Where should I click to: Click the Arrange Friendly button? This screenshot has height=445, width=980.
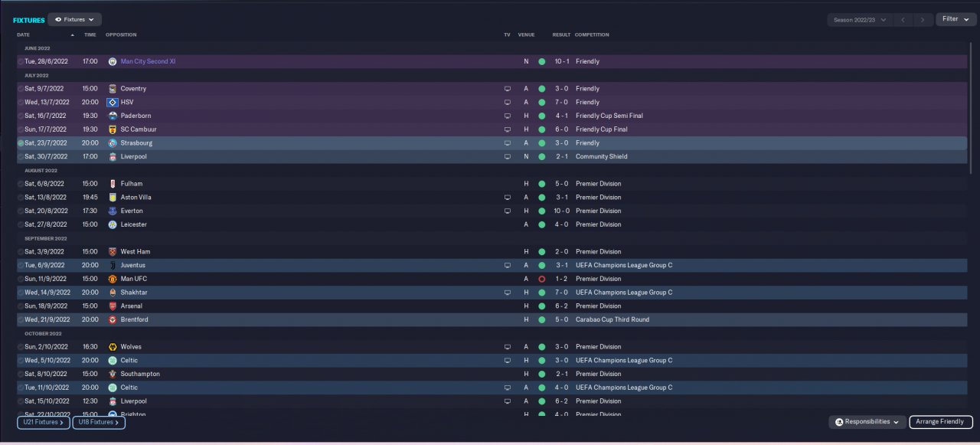point(941,422)
